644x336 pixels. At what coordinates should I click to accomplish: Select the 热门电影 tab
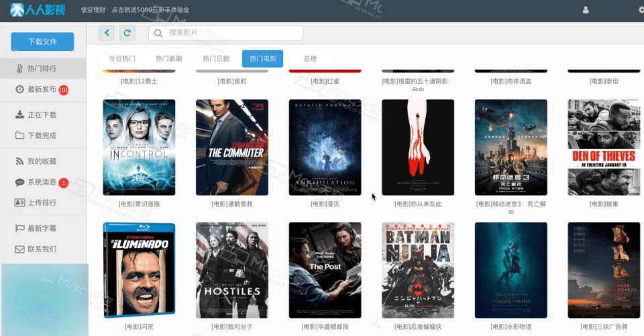[262, 59]
